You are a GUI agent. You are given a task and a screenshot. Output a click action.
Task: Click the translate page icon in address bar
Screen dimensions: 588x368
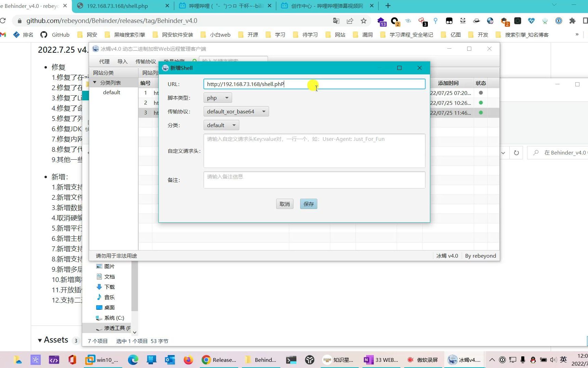(336, 21)
